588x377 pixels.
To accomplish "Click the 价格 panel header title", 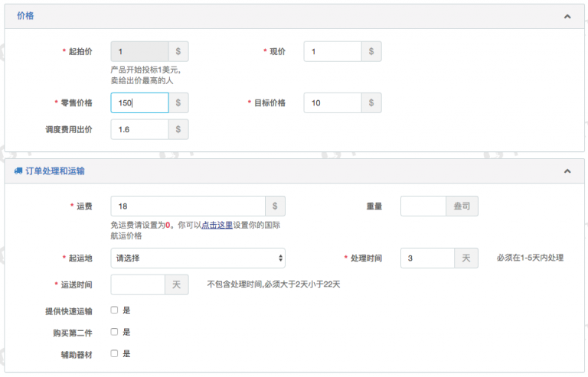I will tap(25, 16).
